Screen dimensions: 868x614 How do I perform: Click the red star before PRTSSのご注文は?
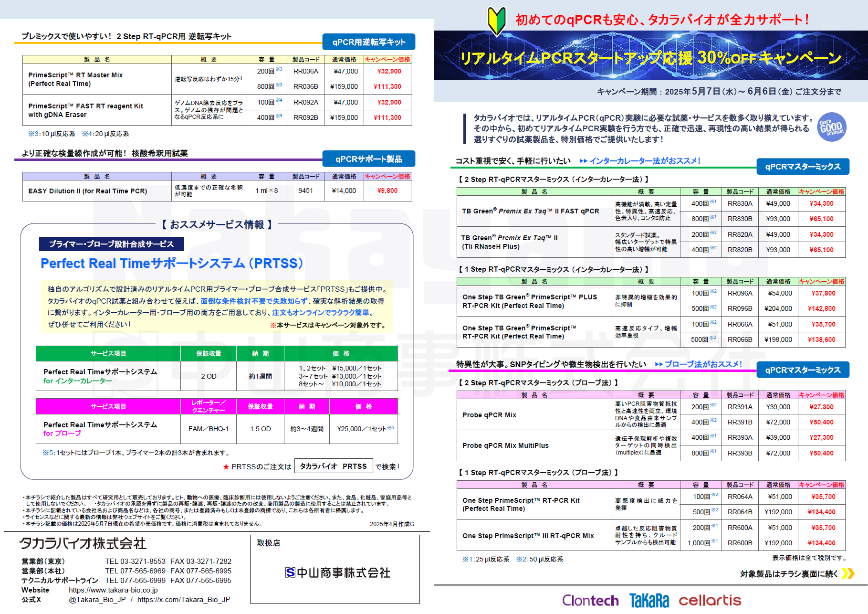(x=226, y=467)
